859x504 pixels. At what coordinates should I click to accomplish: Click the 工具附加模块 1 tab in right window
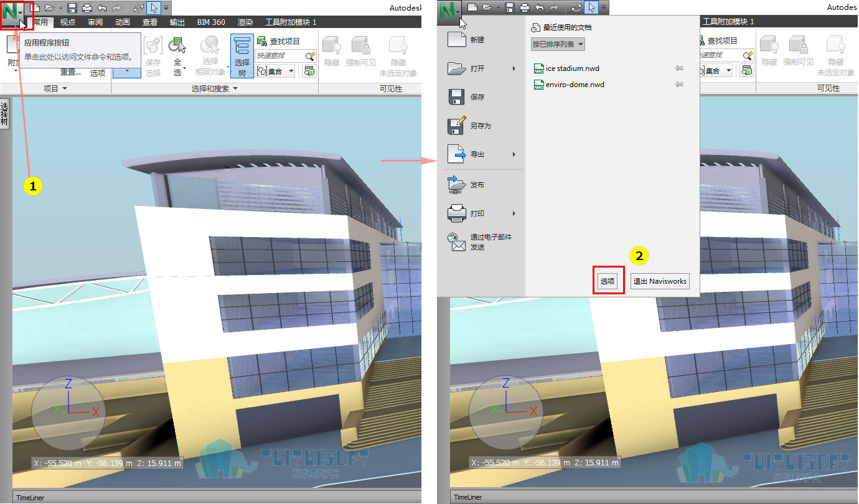coord(728,22)
